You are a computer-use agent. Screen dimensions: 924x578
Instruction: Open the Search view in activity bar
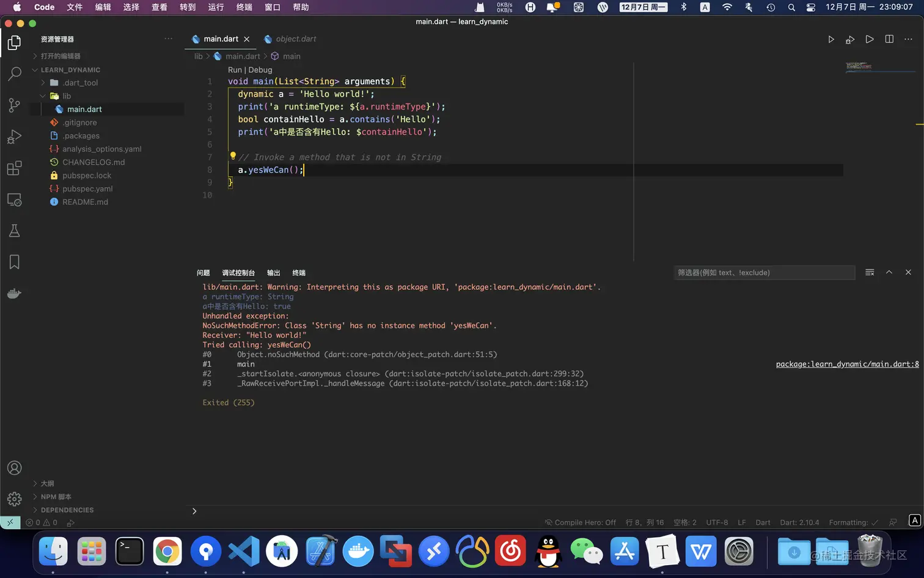14,74
